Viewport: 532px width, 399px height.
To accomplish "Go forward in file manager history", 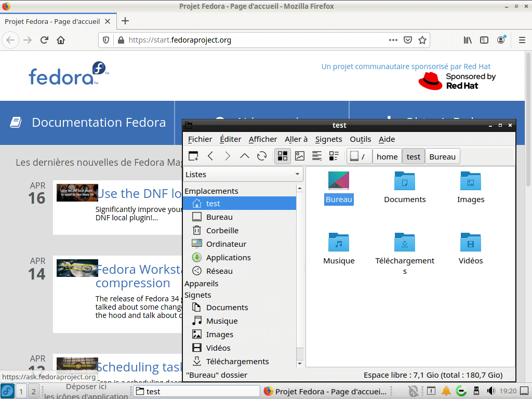I will coord(228,156).
